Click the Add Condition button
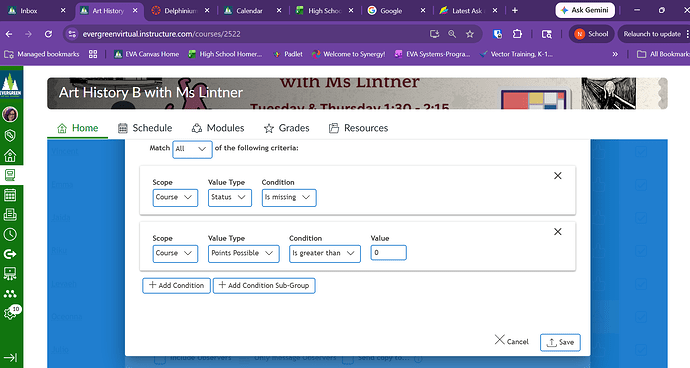Image resolution: width=690 pixels, height=368 pixels. pyautogui.click(x=176, y=285)
